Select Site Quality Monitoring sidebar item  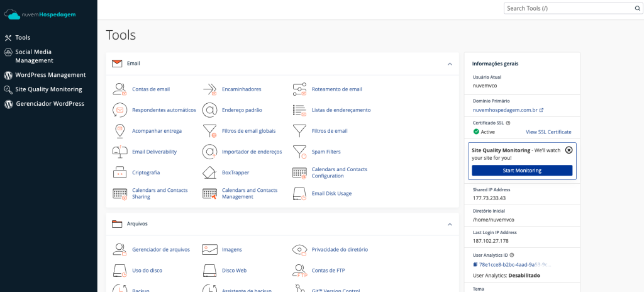[x=48, y=89]
